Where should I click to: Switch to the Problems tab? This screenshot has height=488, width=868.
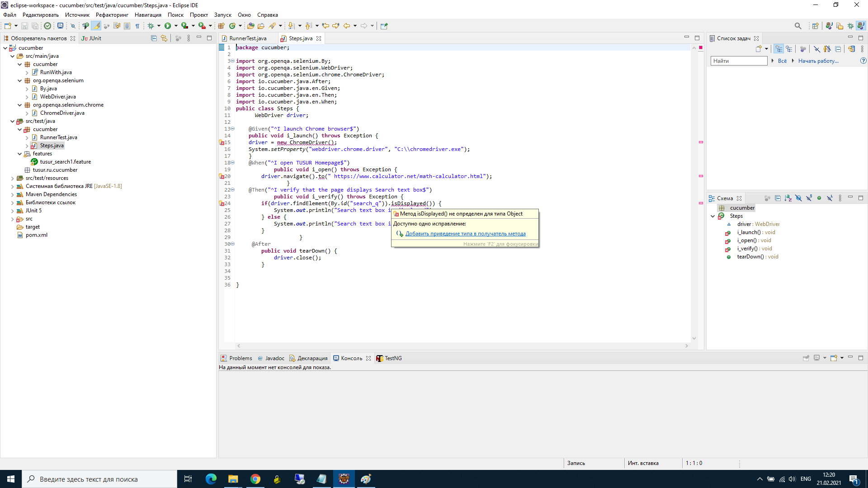click(237, 358)
